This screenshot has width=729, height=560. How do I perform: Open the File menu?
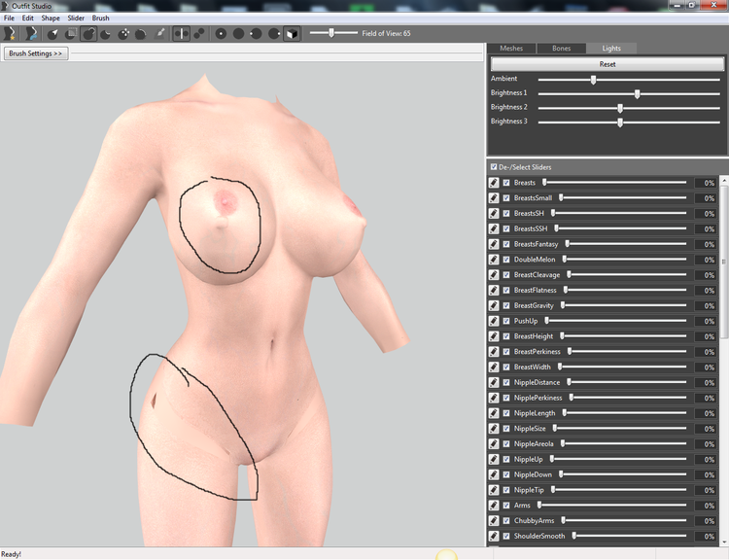click(x=9, y=18)
